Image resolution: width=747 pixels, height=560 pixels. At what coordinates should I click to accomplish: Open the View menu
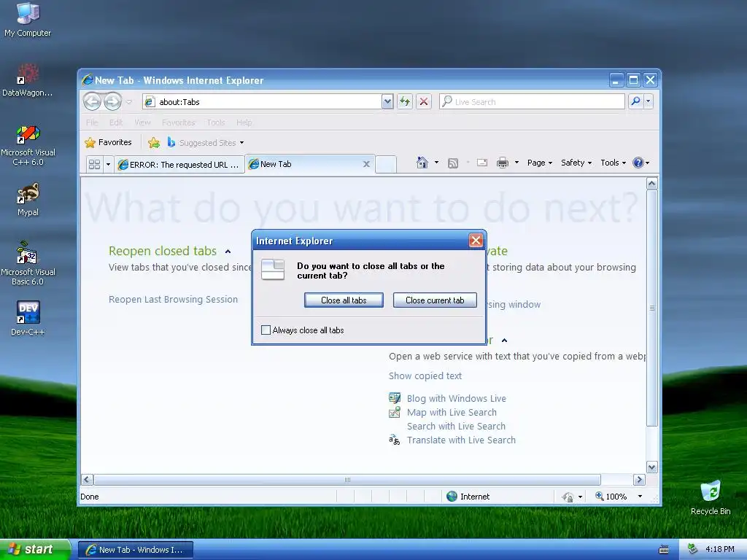click(142, 122)
